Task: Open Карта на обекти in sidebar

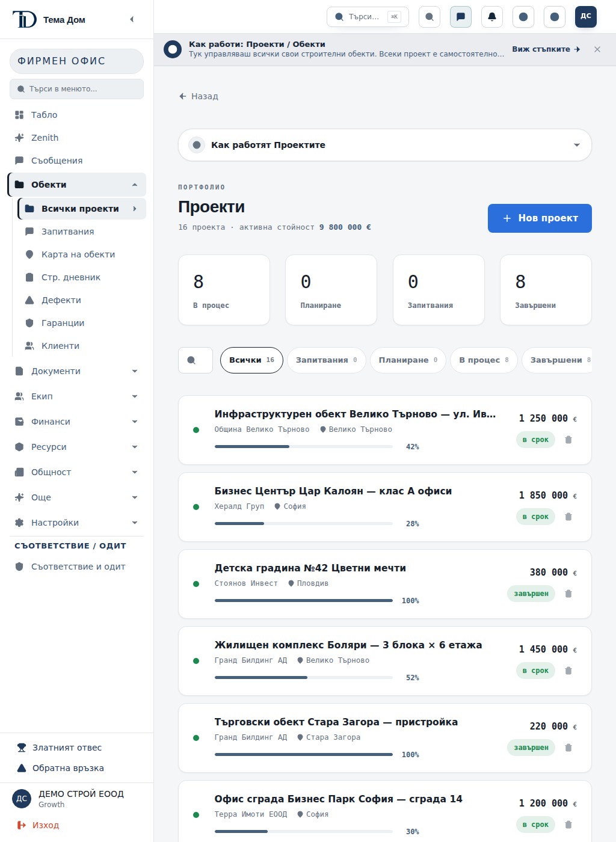Action: pyautogui.click(x=82, y=254)
